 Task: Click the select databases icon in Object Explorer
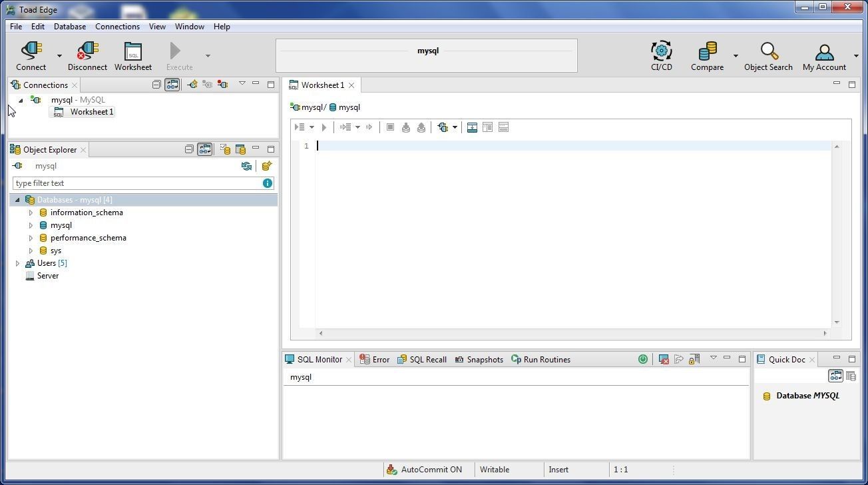tap(225, 149)
